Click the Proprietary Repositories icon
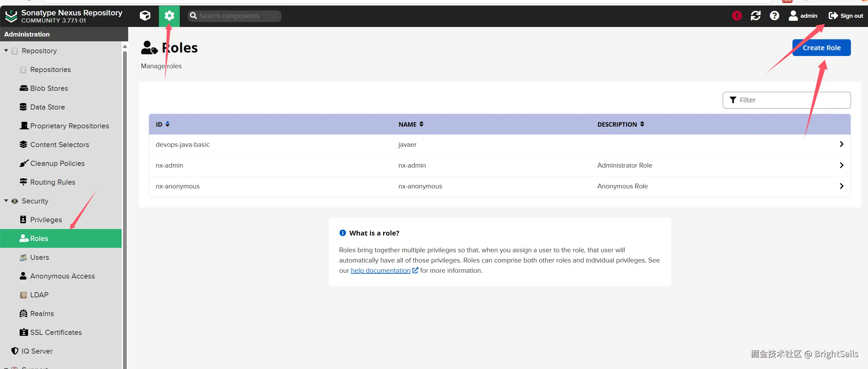The height and width of the screenshot is (369, 868). [x=24, y=126]
